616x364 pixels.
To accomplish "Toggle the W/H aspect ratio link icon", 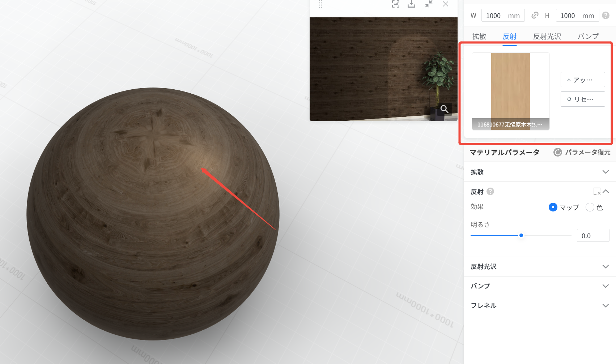I will (535, 15).
